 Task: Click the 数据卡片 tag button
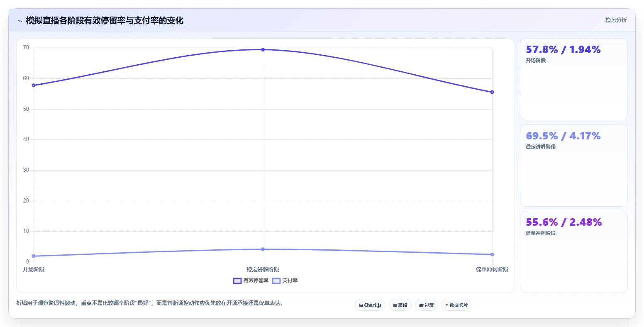point(456,305)
